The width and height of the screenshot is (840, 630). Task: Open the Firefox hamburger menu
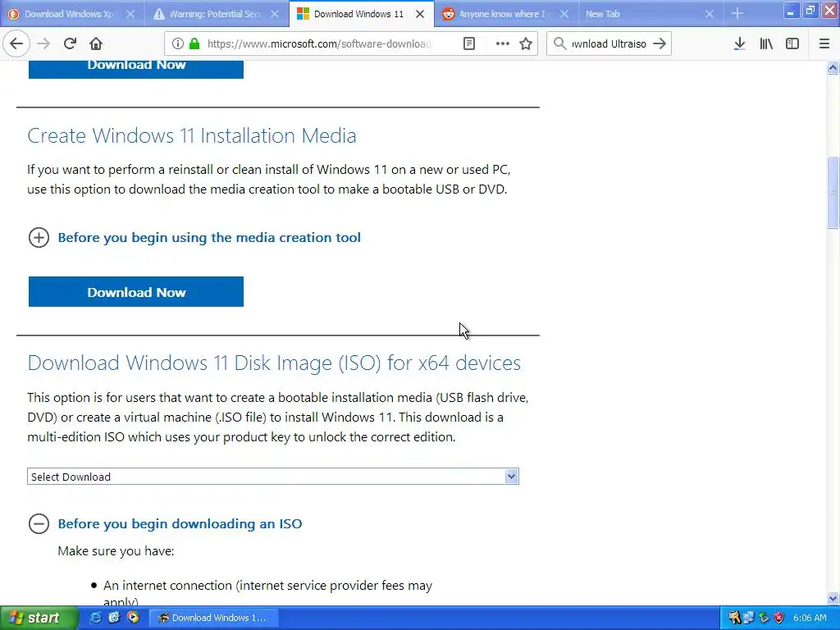click(824, 44)
